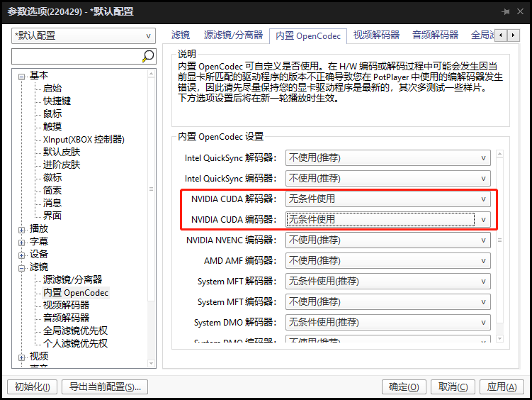532x400 pixels.
Task: Select 快捷键 in the settings tree
Action: click(x=57, y=101)
